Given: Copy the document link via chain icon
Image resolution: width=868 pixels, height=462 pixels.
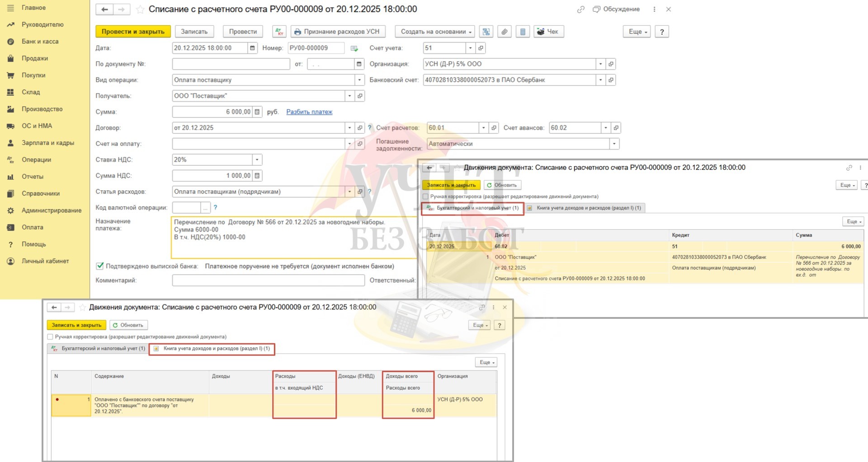Looking at the screenshot, I should pos(580,9).
